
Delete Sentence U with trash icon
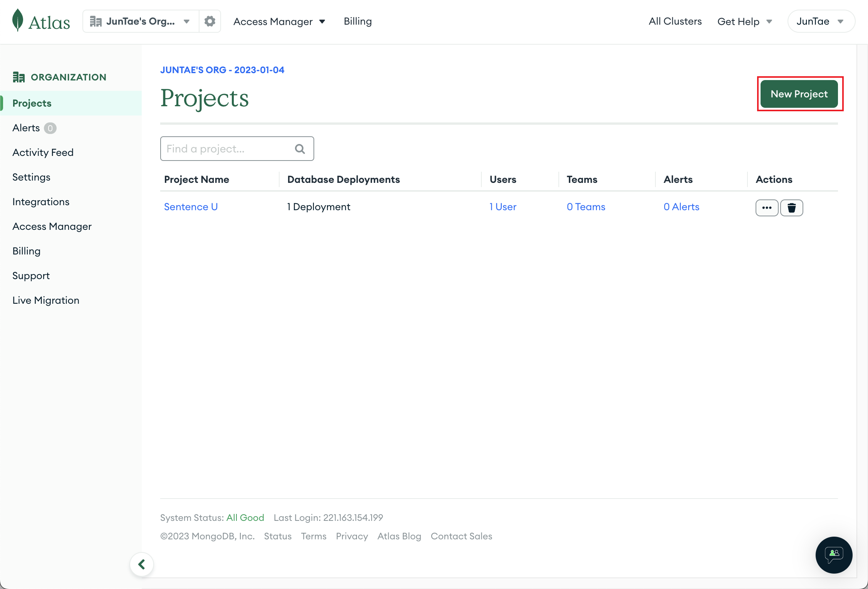point(791,208)
